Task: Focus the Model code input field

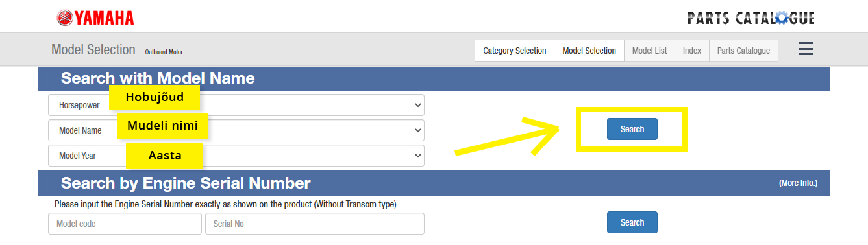Action: point(125,224)
